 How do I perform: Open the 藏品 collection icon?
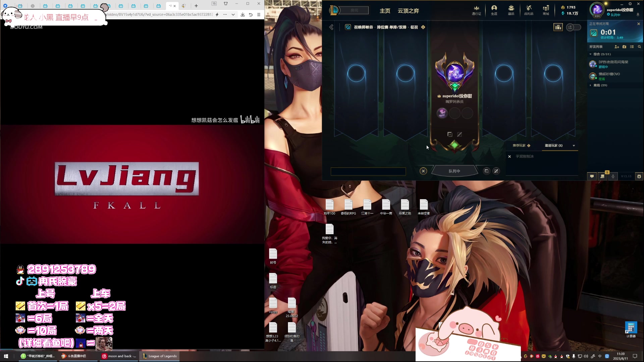511,10
